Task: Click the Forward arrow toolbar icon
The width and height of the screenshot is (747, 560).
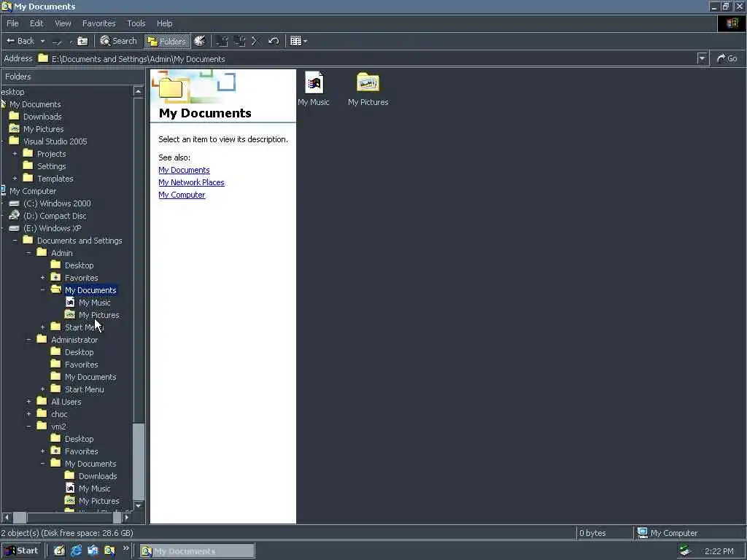Action: coord(57,42)
